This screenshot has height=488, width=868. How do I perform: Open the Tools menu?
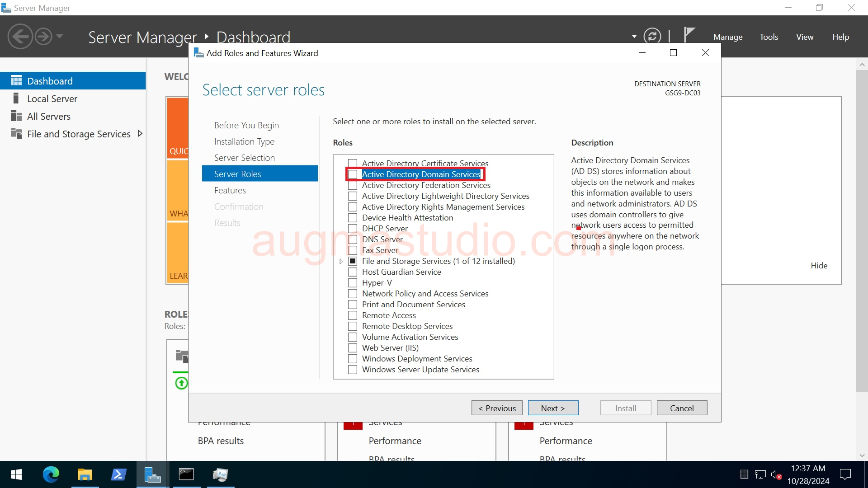click(769, 37)
